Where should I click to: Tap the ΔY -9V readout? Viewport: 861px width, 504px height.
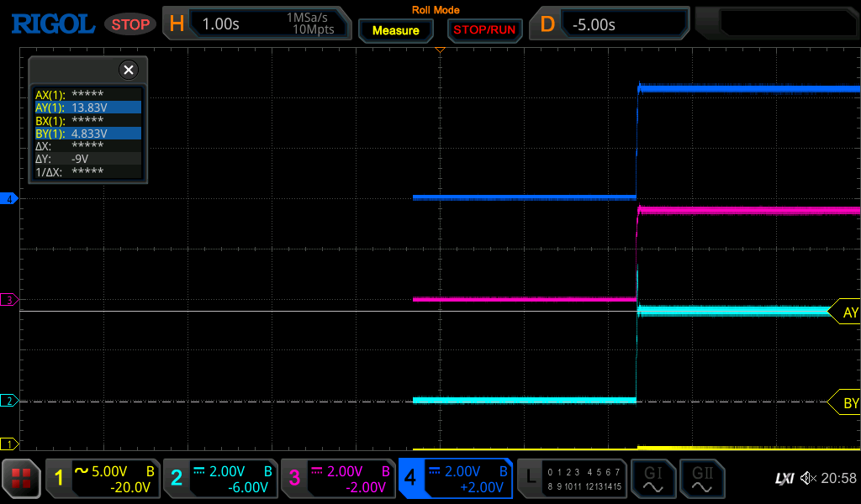pos(87,159)
